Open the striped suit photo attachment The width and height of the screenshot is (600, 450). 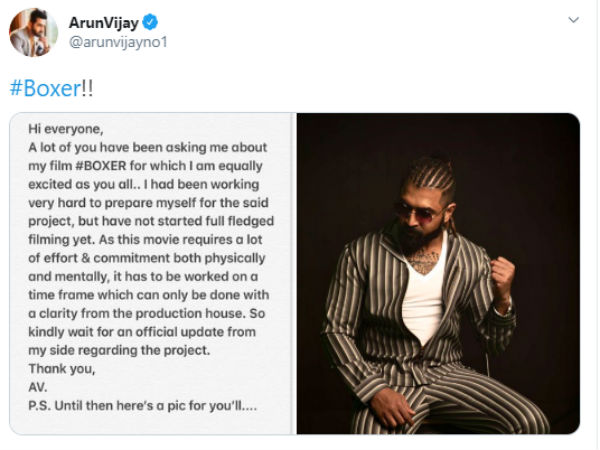click(438, 274)
